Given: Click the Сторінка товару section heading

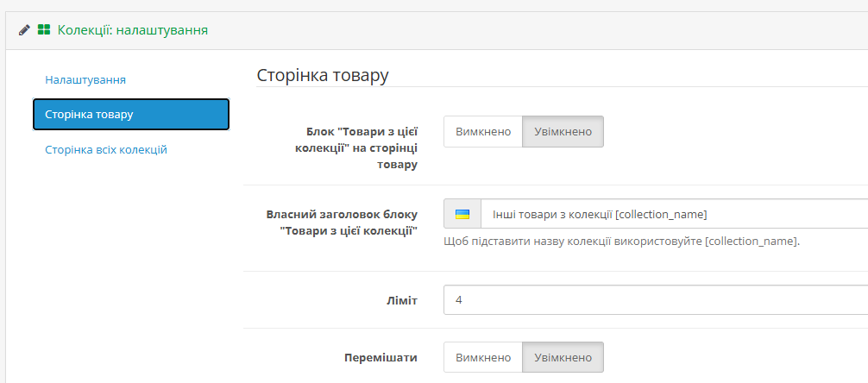Looking at the screenshot, I should (323, 76).
